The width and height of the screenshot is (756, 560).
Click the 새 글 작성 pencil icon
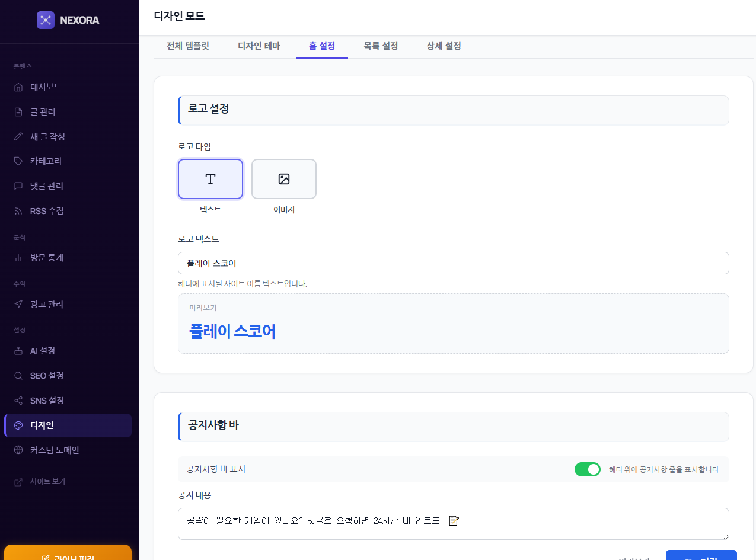[x=18, y=137]
